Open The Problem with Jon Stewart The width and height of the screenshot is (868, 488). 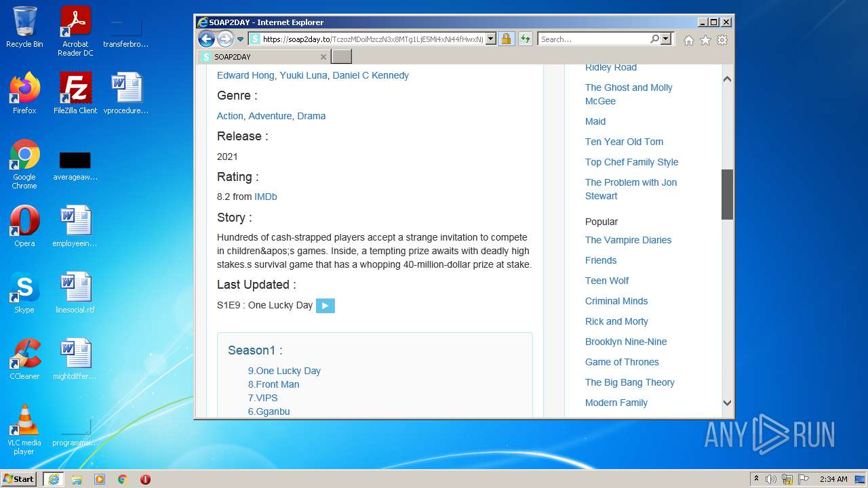point(631,189)
